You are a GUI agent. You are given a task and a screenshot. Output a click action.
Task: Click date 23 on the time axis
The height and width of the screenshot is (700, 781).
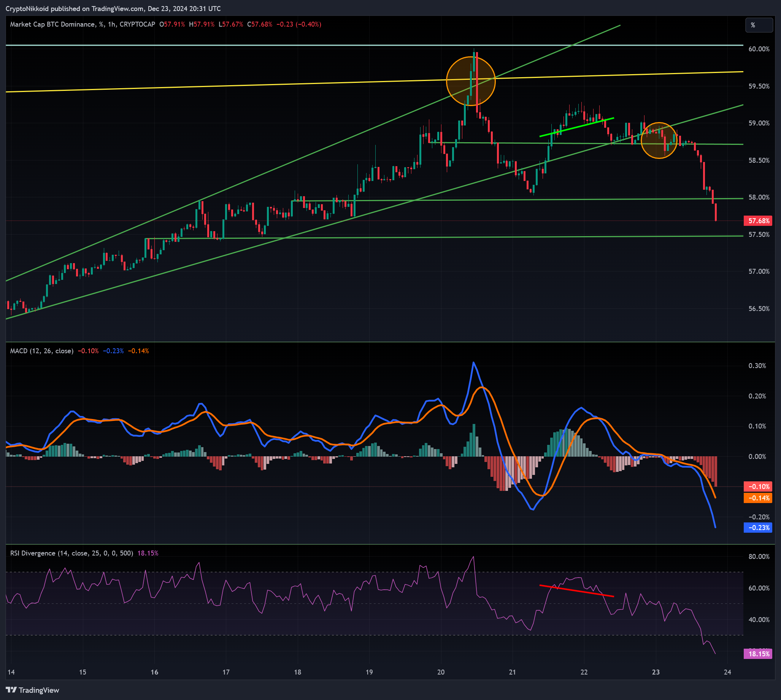coord(656,672)
